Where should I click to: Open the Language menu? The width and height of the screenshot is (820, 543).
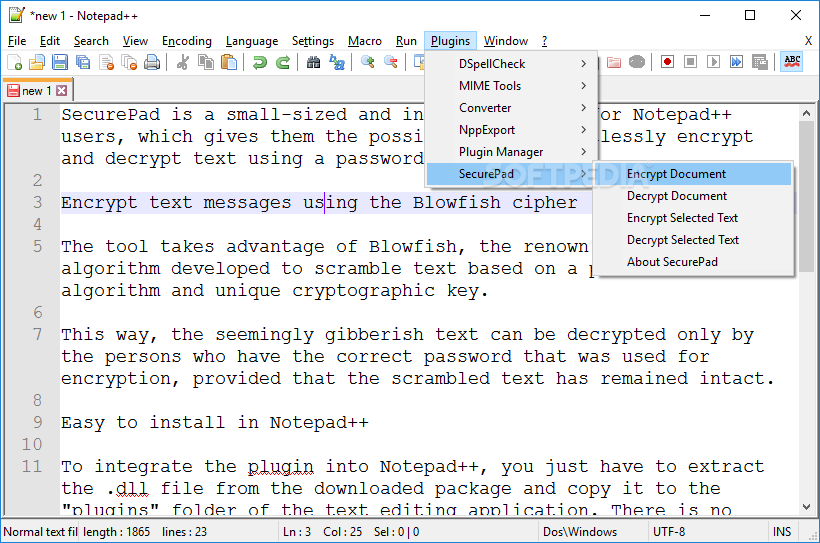(252, 41)
